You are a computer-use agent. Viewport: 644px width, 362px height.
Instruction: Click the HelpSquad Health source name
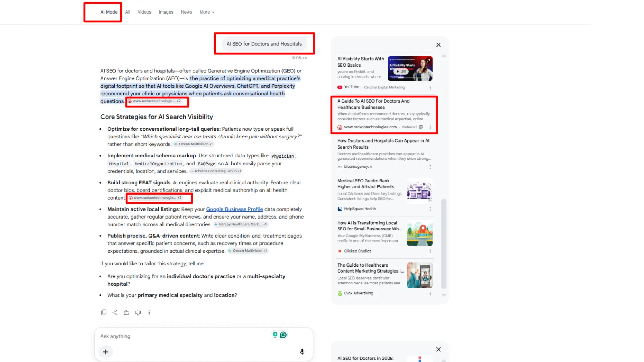click(360, 209)
